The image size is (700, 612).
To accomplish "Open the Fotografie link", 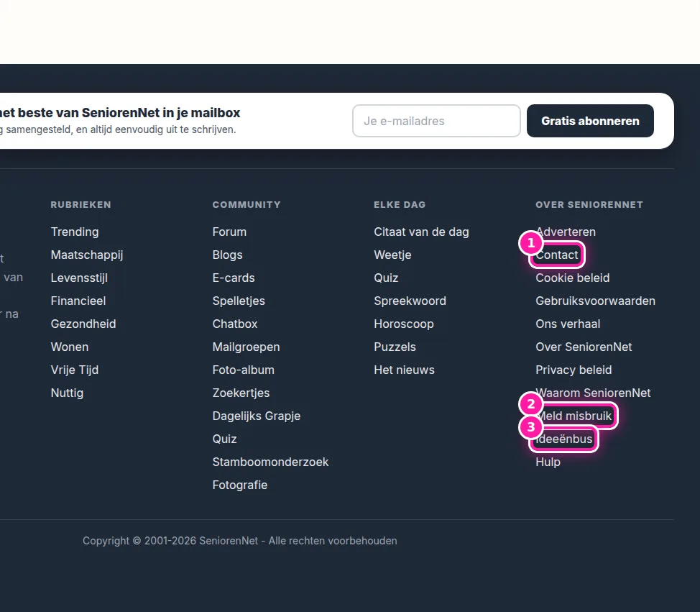I will tap(240, 485).
